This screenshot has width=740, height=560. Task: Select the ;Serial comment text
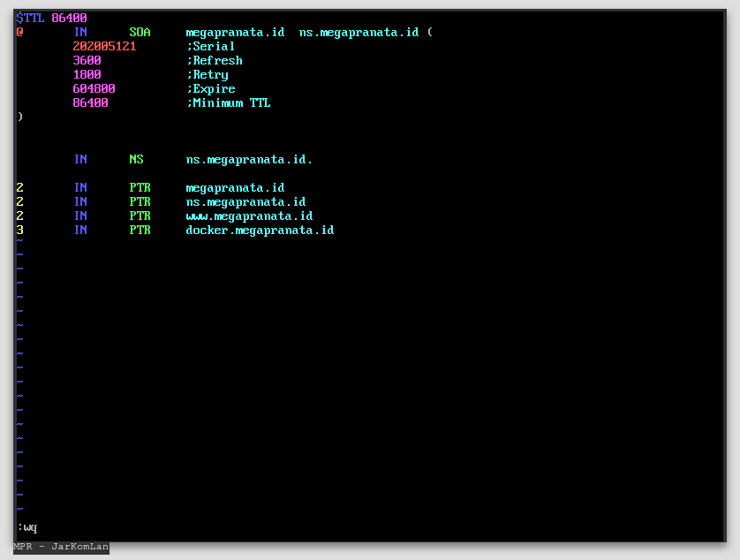210,46
